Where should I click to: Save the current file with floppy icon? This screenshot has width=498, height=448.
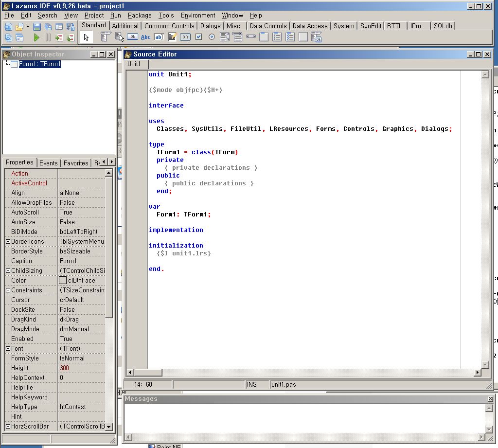point(37,27)
